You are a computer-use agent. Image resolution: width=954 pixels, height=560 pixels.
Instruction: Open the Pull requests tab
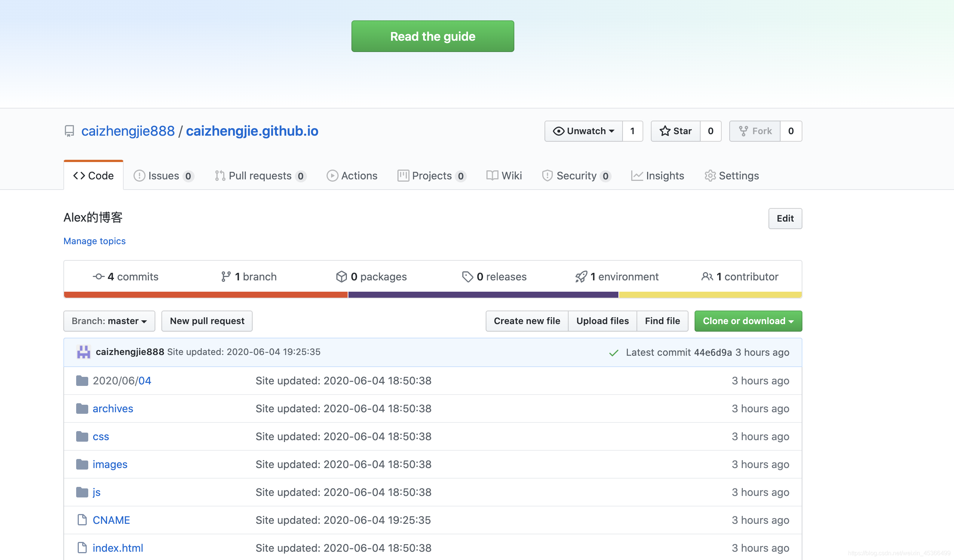click(260, 176)
